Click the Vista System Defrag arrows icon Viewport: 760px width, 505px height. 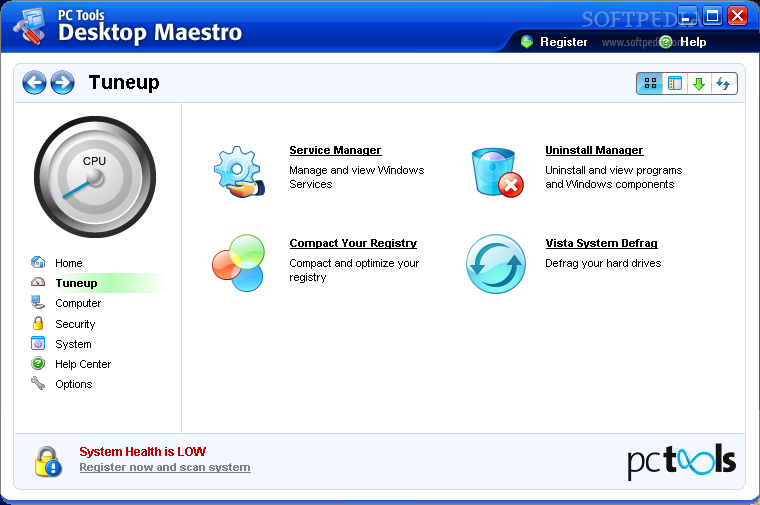pos(496,264)
